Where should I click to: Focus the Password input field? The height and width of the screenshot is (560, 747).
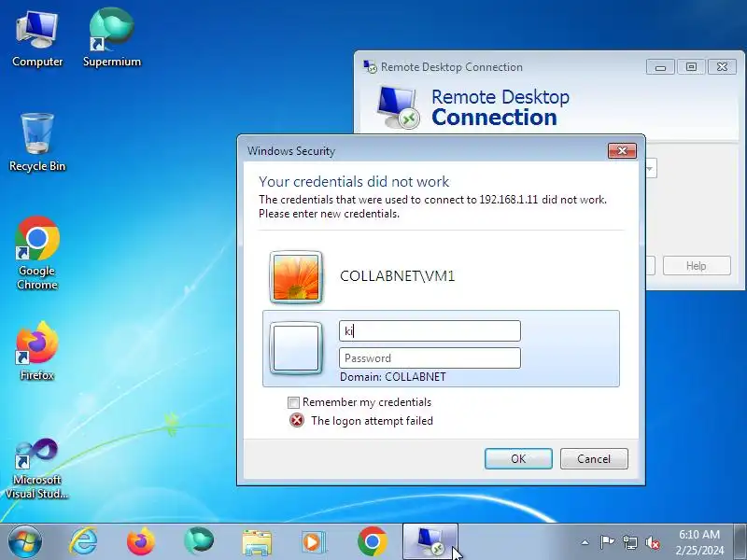point(430,358)
